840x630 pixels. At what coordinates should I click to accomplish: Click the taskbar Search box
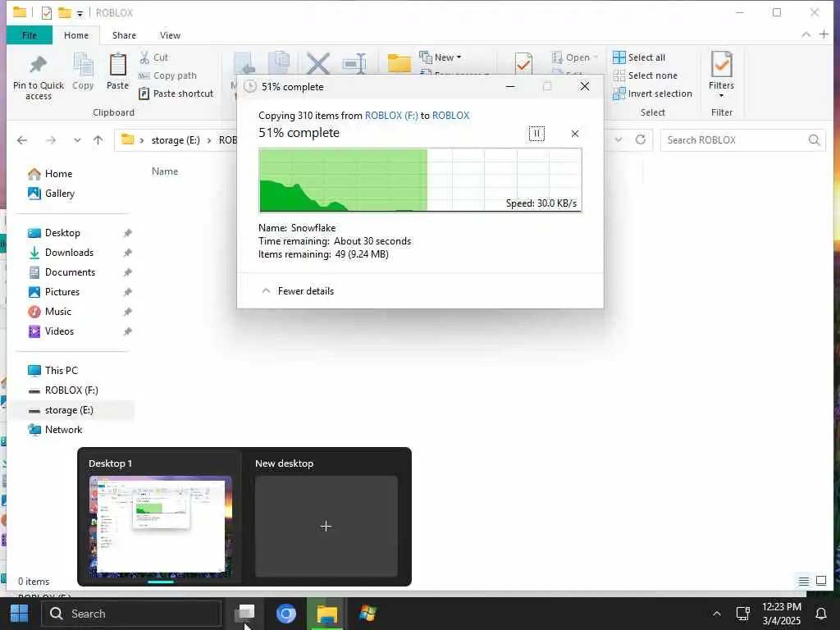coord(132,614)
